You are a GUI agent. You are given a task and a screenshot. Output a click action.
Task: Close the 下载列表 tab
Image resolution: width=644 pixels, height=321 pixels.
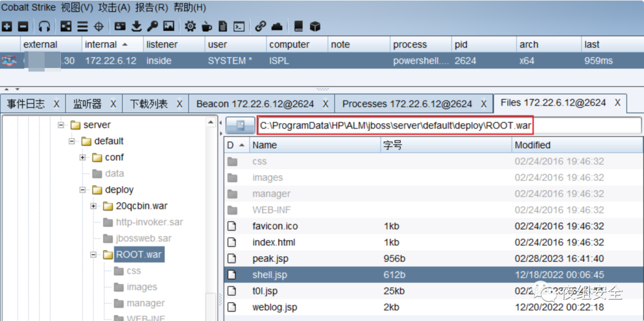pyautogui.click(x=179, y=104)
